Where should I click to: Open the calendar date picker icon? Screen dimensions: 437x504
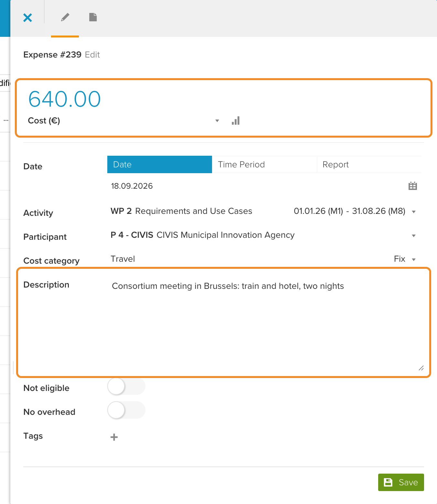tap(413, 186)
